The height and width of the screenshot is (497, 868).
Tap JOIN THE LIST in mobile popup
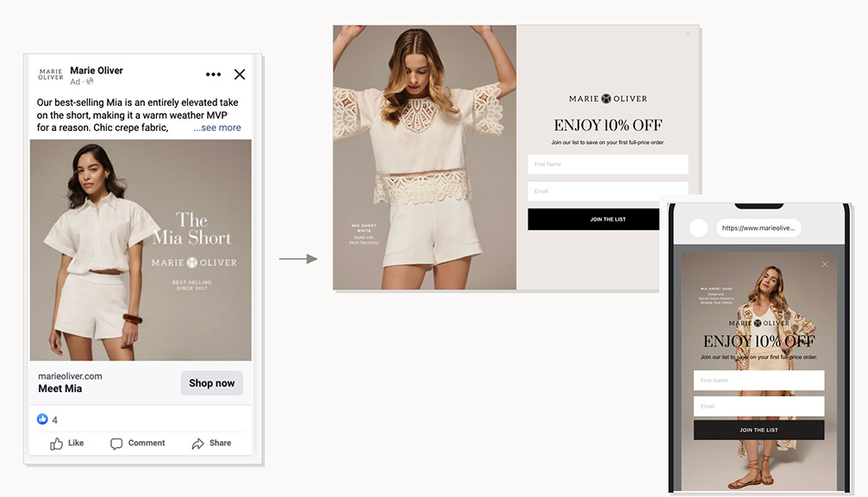point(759,430)
